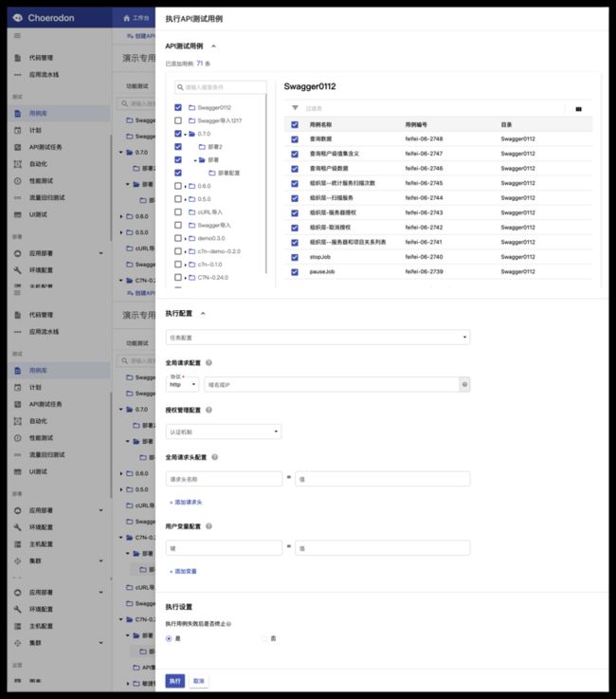
Task: Select the 否 radio option
Action: click(x=263, y=638)
